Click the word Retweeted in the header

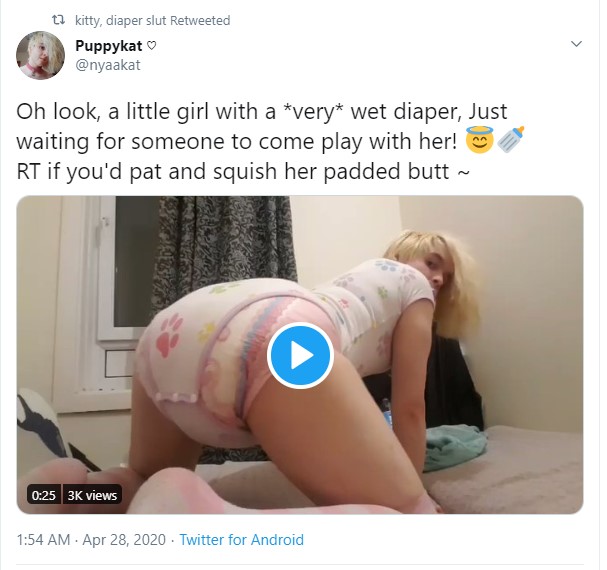(x=200, y=21)
